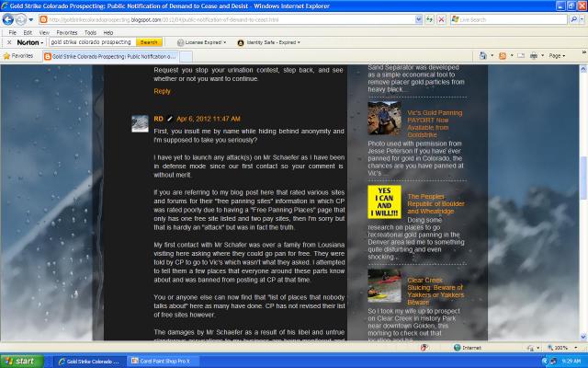Click the Blogger icon in the address bar
The image size is (588, 368).
(43, 19)
